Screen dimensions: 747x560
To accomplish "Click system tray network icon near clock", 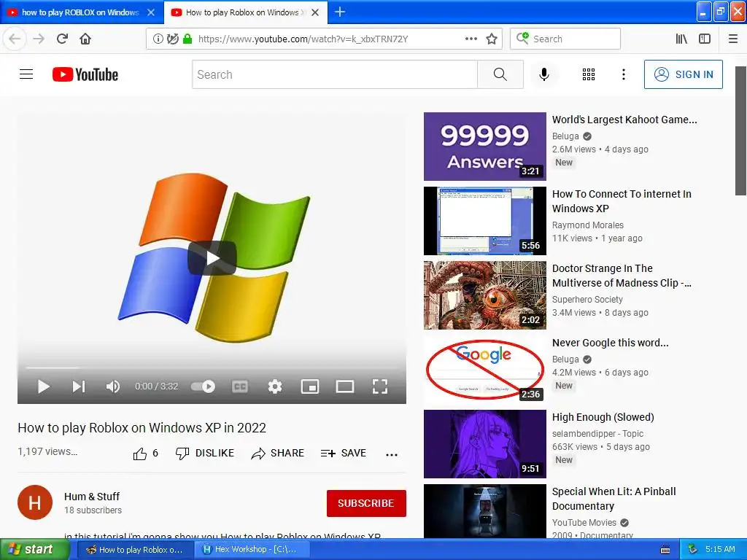I will [693, 550].
